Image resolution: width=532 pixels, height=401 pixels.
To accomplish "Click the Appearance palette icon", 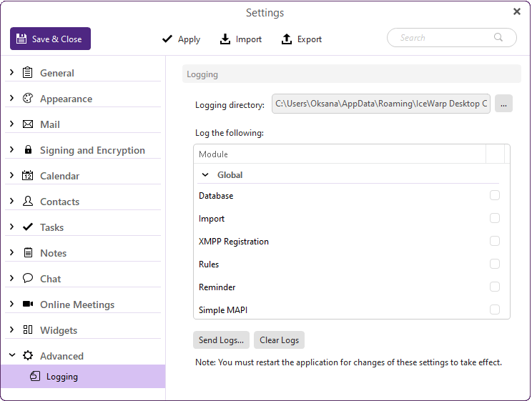I will pyautogui.click(x=27, y=99).
